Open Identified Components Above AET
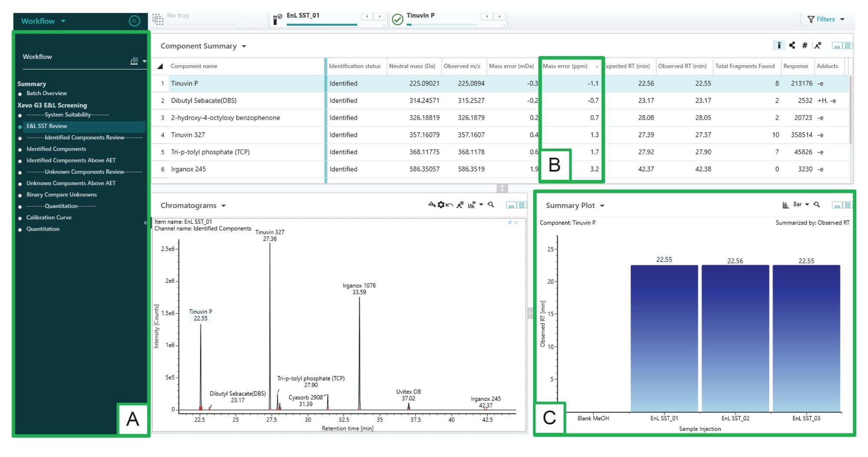The width and height of the screenshot is (868, 457). (x=71, y=160)
